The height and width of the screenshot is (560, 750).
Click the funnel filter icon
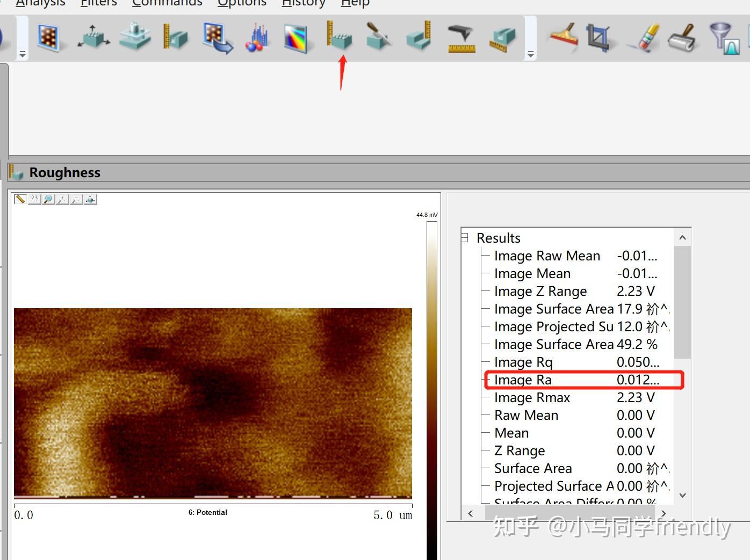click(x=724, y=37)
